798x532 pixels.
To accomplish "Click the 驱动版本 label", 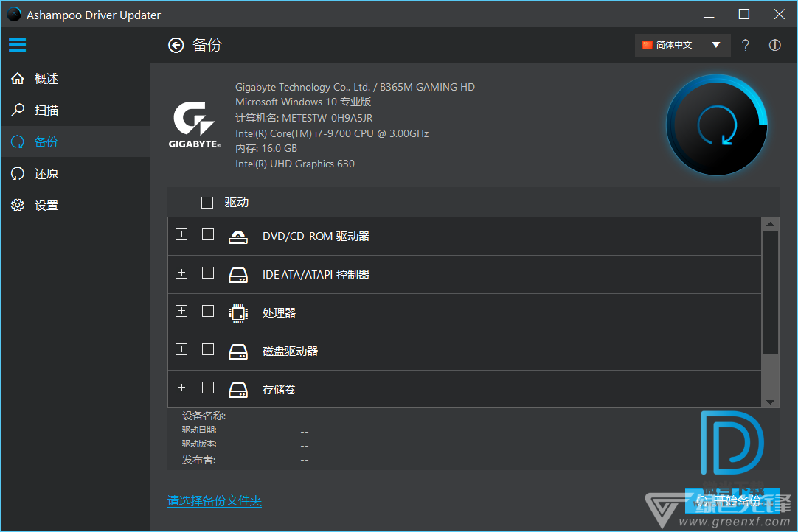I will click(x=199, y=444).
